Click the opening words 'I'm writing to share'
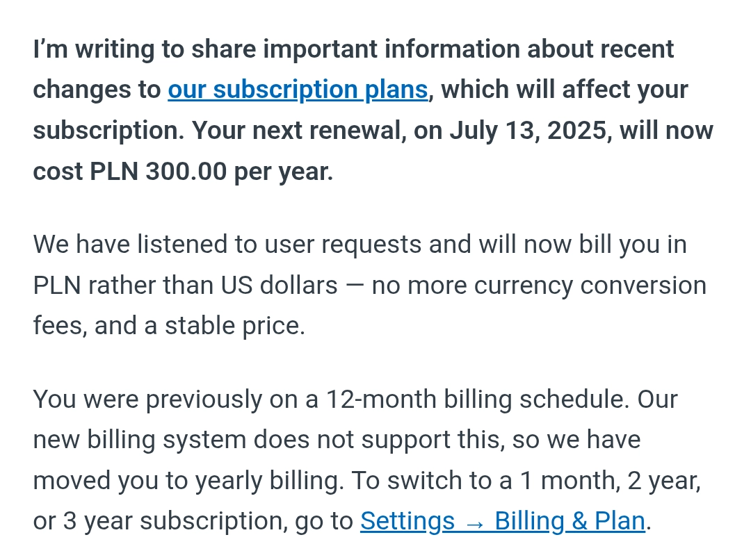The image size is (751, 560). (142, 49)
